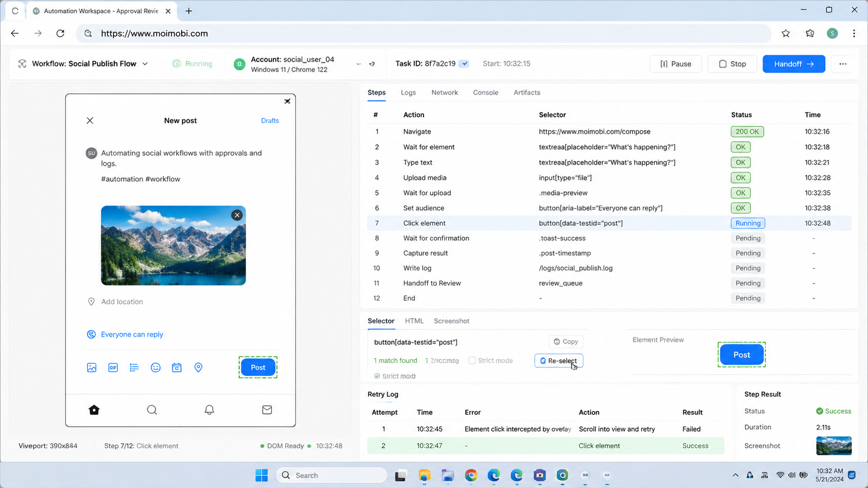Remove the uploaded mountain image
This screenshot has width=868, height=488.
click(x=237, y=215)
